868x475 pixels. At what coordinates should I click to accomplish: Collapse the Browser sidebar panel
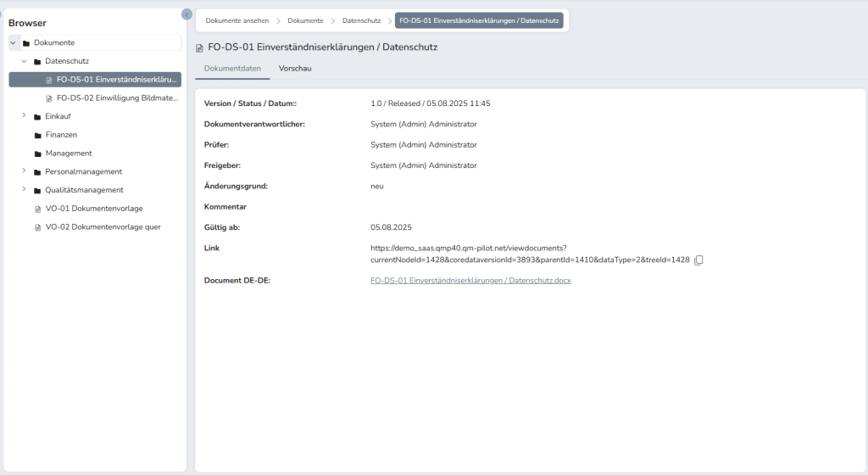click(x=186, y=14)
